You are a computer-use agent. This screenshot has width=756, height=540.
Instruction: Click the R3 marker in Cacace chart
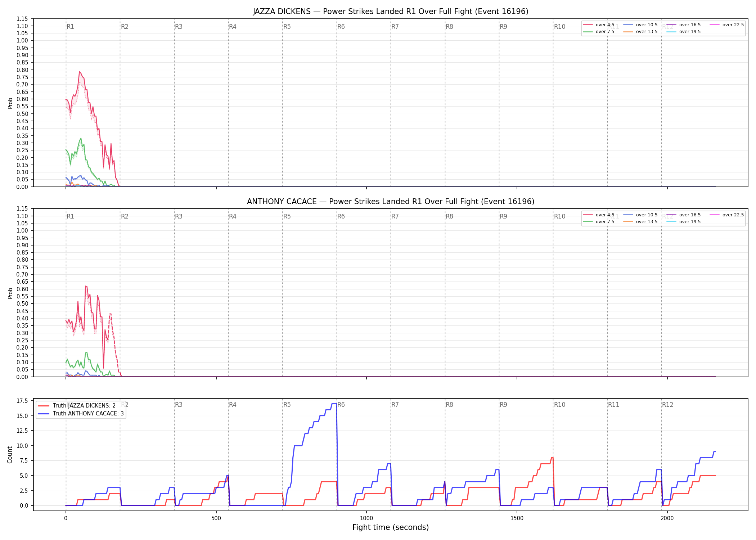pyautogui.click(x=179, y=216)
